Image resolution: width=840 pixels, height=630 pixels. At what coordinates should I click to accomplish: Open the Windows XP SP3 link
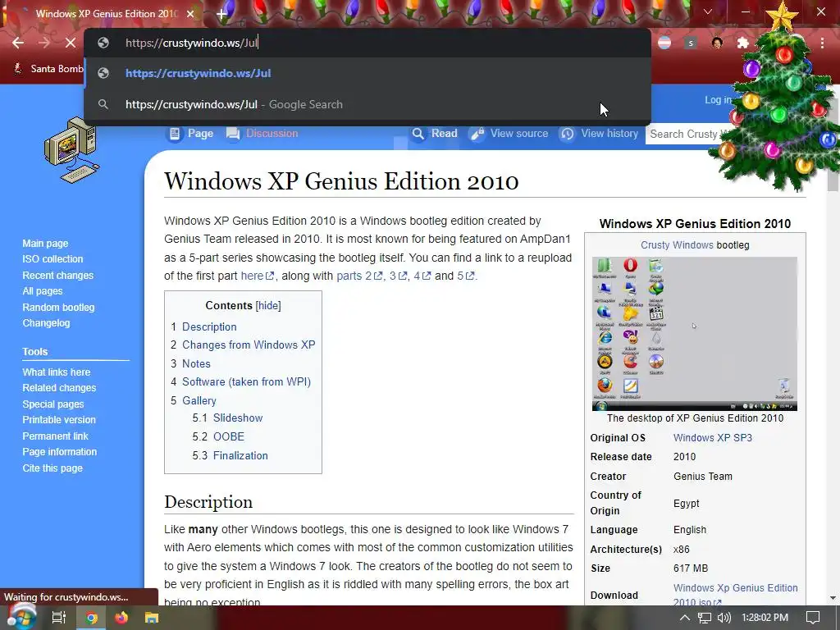click(x=713, y=438)
